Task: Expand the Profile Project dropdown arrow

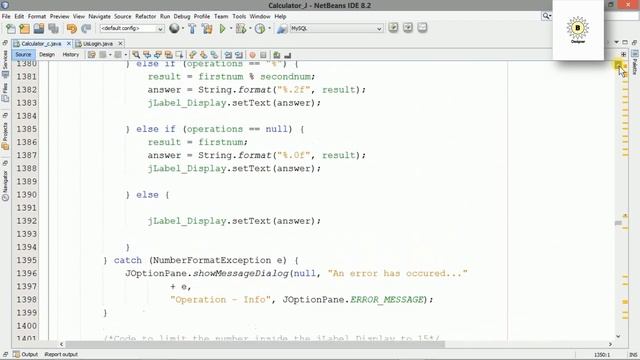Action: point(269,29)
